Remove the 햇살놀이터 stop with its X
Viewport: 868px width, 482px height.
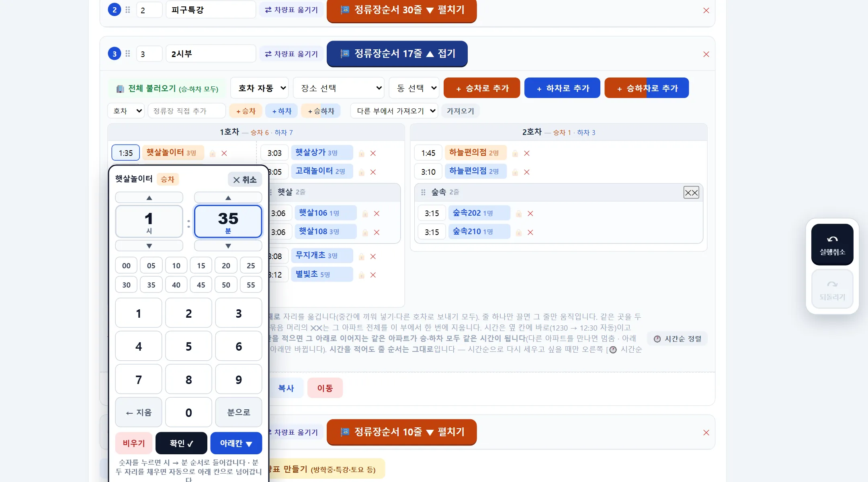(x=224, y=153)
